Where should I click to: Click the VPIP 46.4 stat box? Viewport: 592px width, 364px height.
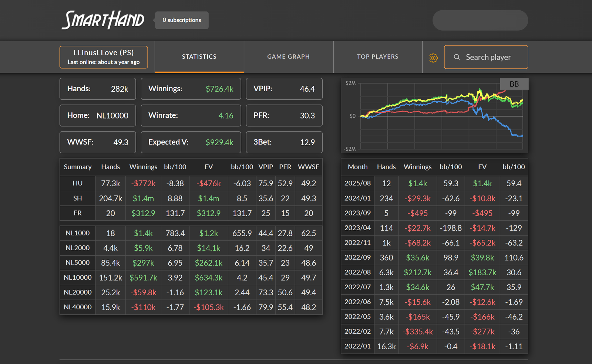coord(284,89)
